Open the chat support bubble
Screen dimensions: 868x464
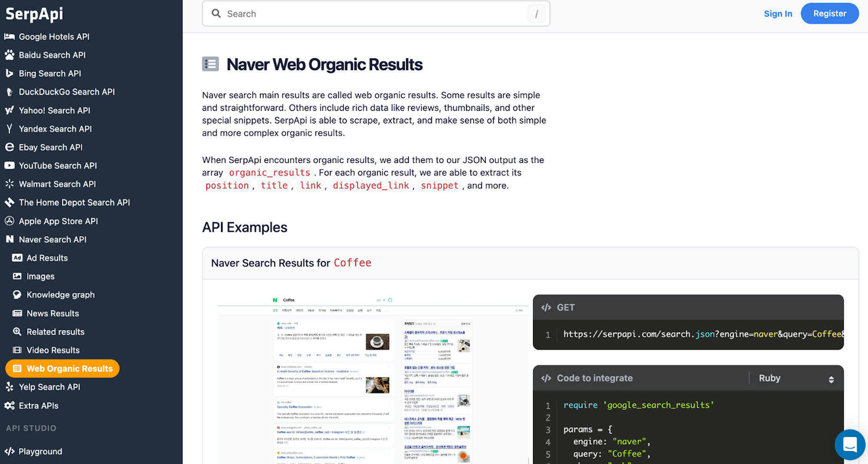point(850,444)
